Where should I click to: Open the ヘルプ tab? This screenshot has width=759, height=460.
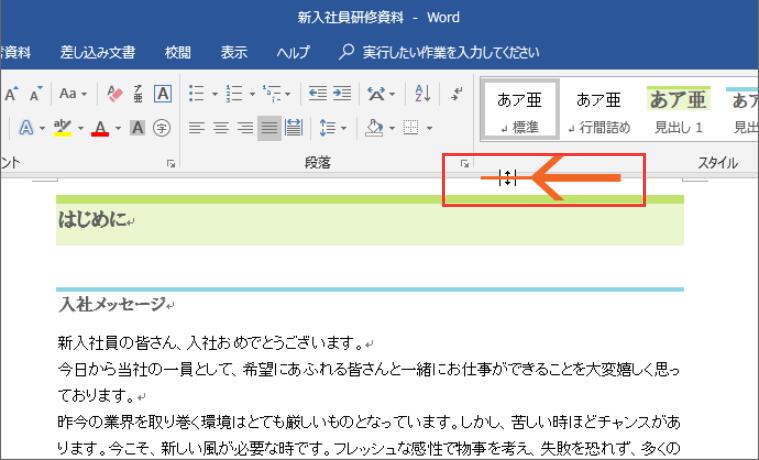293,52
